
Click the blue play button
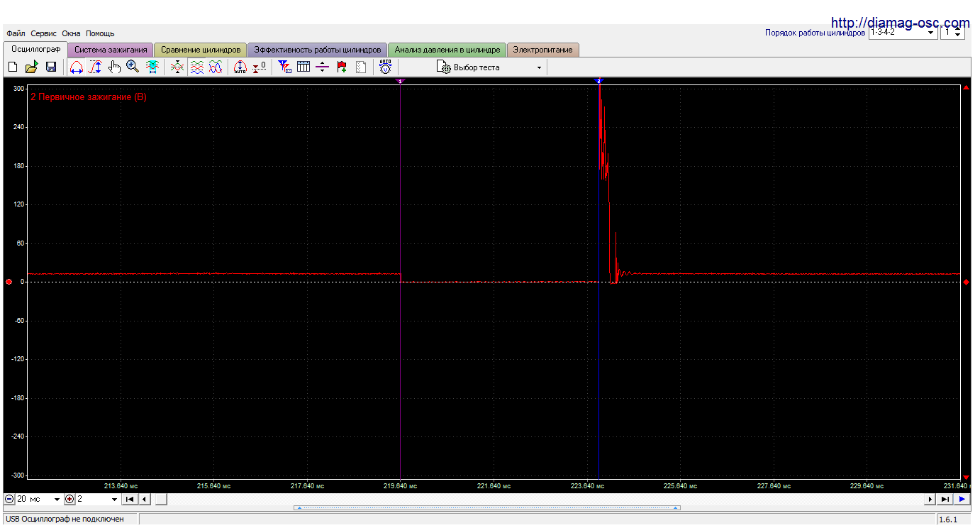(962, 499)
